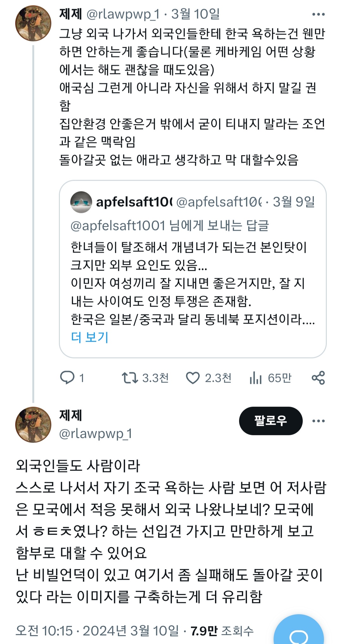
Task: Tap the blue floating reply button
Action: [298, 633]
